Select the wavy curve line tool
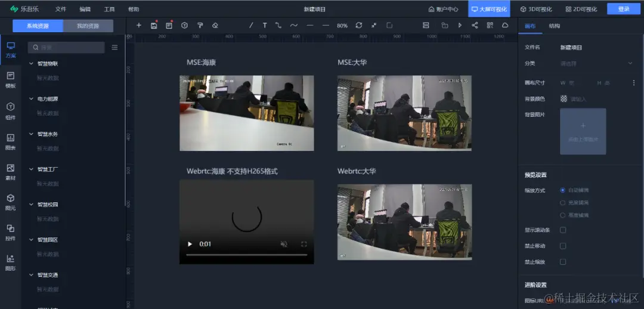The image size is (644, 309). pos(293,26)
